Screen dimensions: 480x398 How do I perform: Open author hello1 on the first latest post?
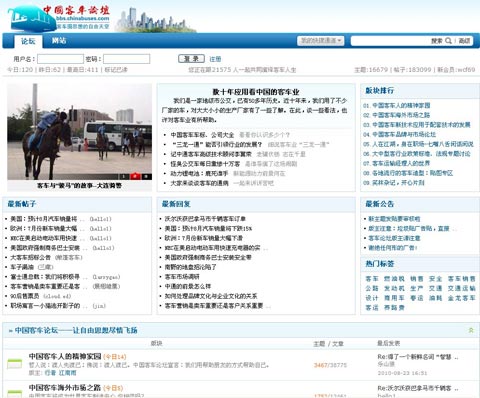click(101, 219)
